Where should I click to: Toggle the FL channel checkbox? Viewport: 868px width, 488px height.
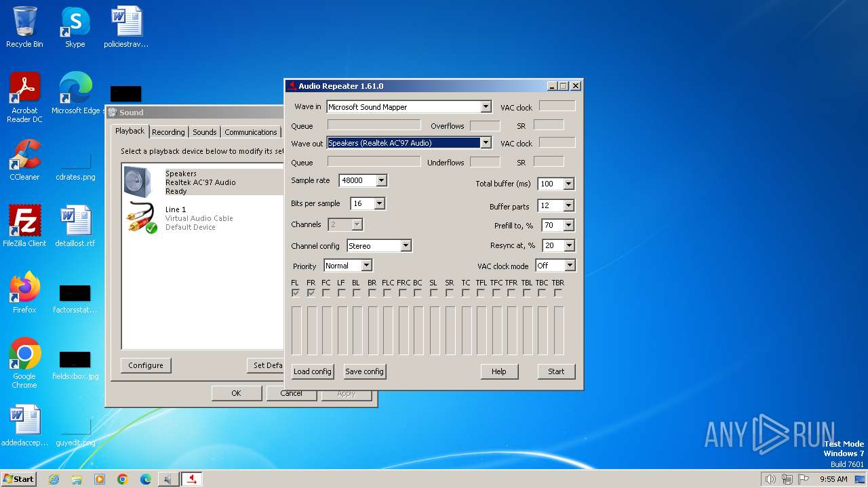point(296,293)
